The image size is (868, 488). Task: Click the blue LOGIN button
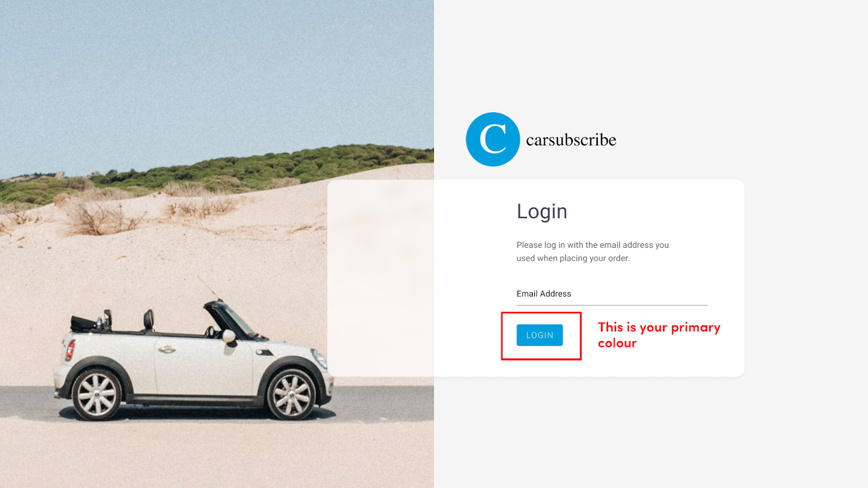point(539,335)
